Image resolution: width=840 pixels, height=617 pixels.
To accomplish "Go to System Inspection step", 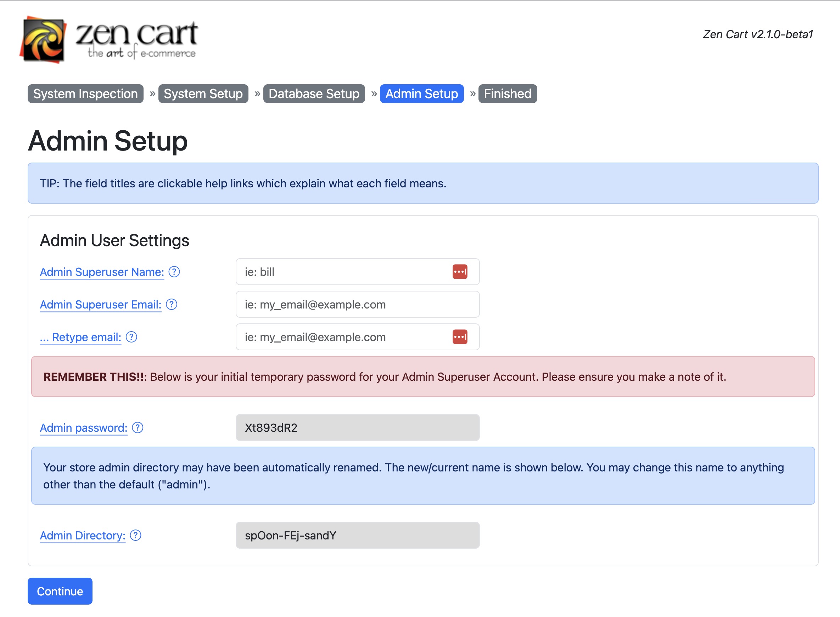I will [x=85, y=94].
